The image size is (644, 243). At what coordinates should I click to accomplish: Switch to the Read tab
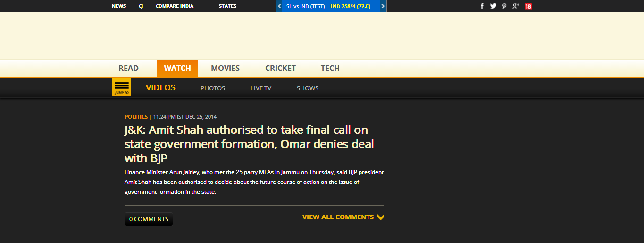tap(128, 68)
